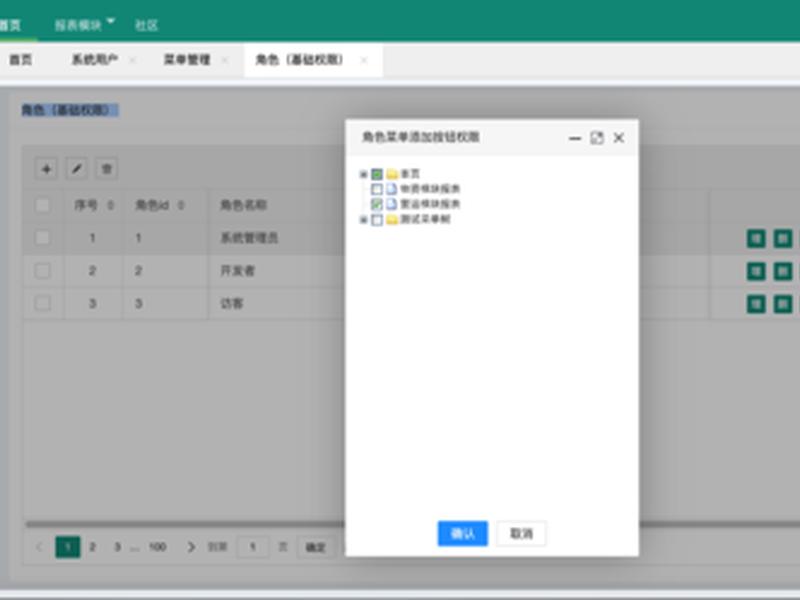Select 营运模块报表 tree label
This screenshot has width=800, height=600.
point(430,204)
